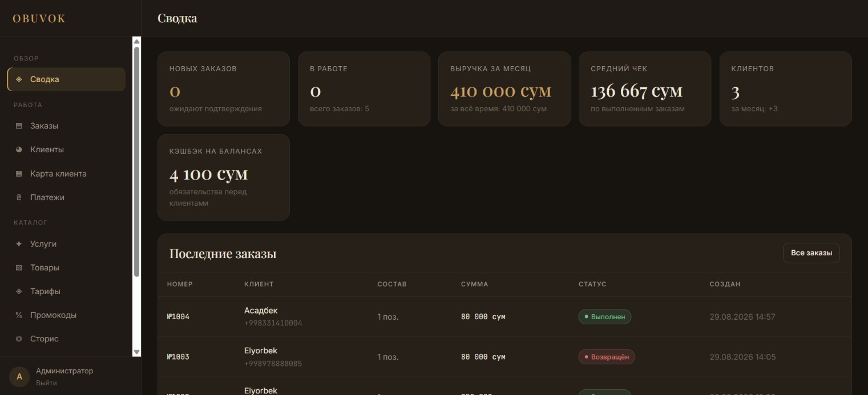Click the Платежи currency icon
This screenshot has height=395, width=868.
[x=19, y=197]
